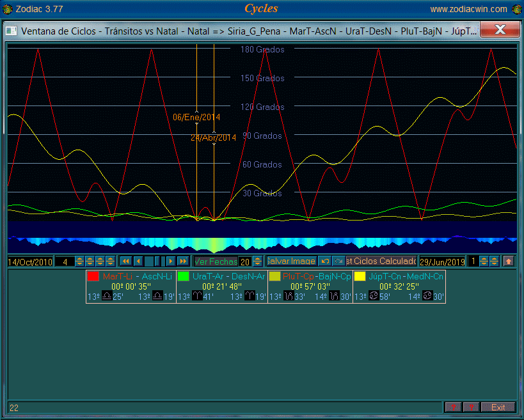Step backward with the single-left arrow
Image resolution: width=524 pixels, height=420 pixels.
pyautogui.click(x=138, y=261)
